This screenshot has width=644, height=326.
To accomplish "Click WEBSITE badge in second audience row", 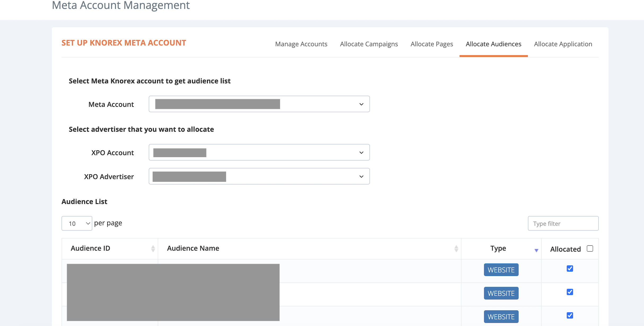I will tap(501, 293).
